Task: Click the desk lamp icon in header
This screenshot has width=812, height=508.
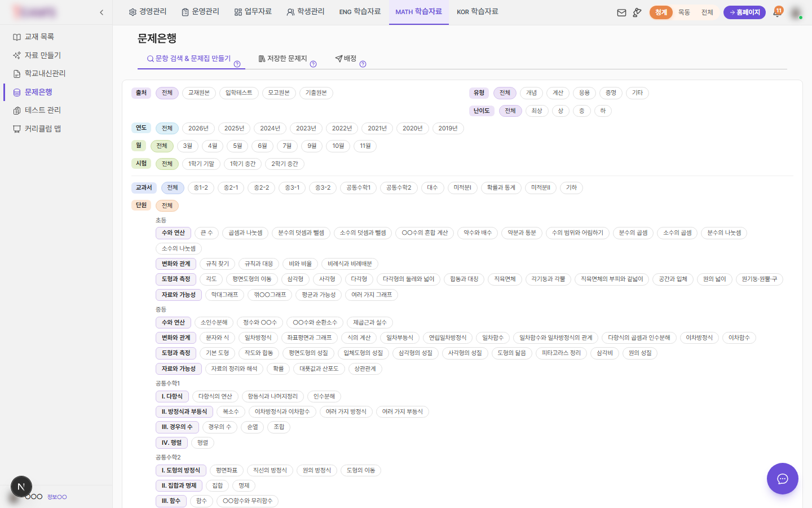Action: [x=637, y=12]
